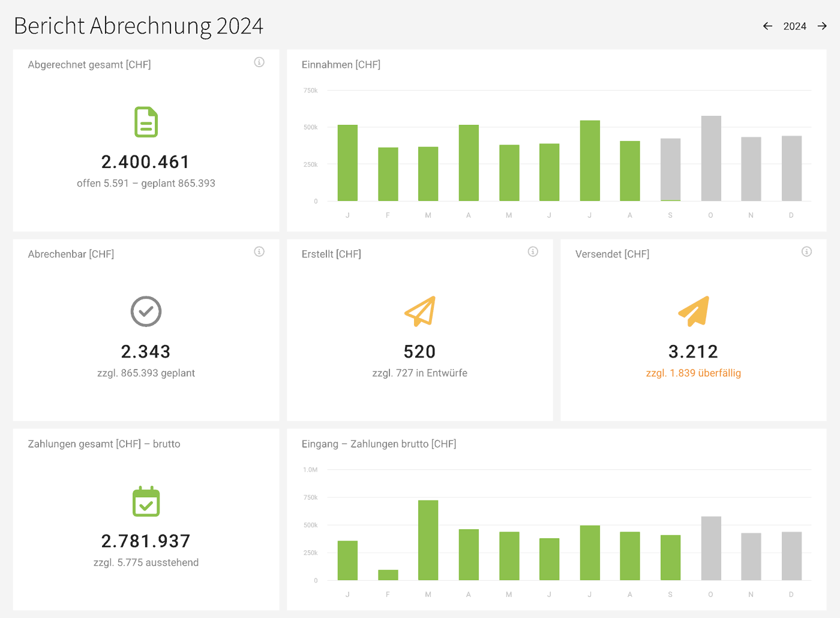Click the 1.0M axis label in Eingang chart
Screen dimensions: 840x618
point(310,470)
